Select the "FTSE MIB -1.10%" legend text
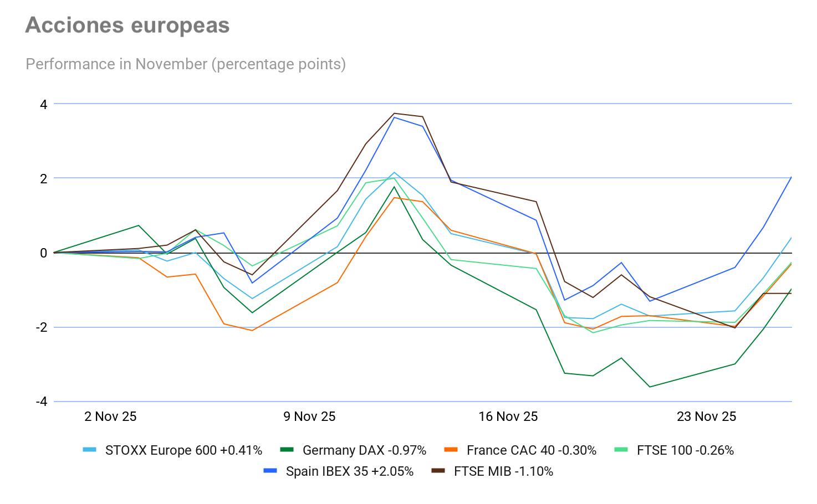This screenshot has width=817, height=504. tap(503, 471)
